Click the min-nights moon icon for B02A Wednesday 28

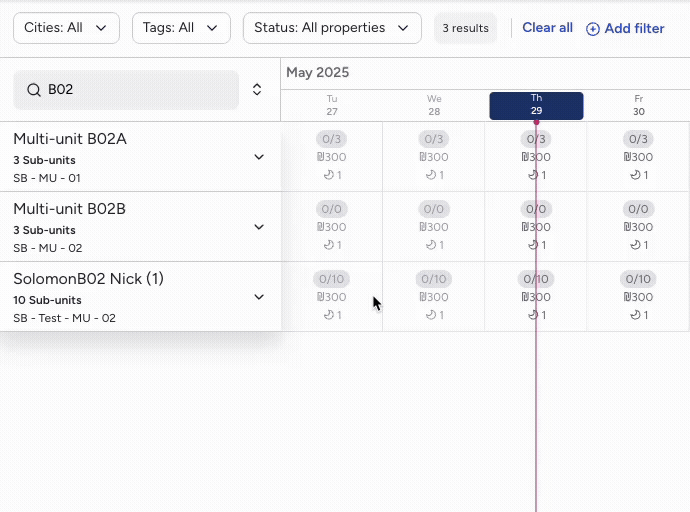point(431,175)
